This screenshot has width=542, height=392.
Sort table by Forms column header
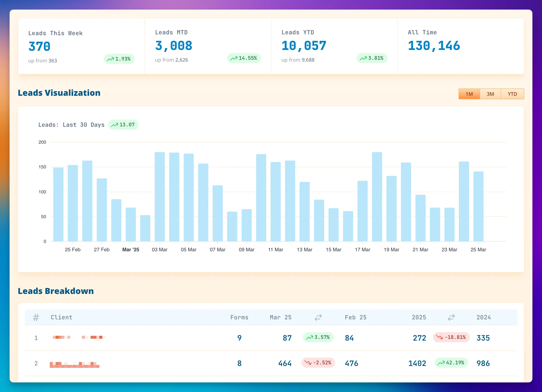click(239, 317)
